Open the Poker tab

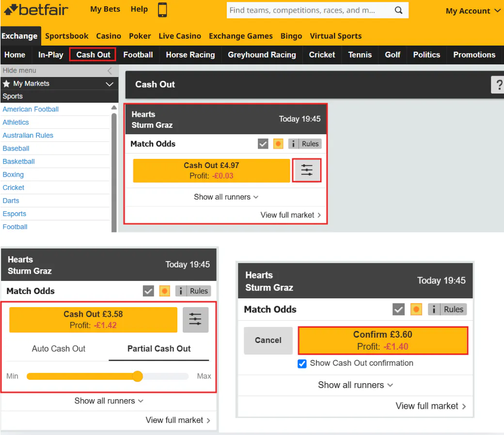coord(140,36)
